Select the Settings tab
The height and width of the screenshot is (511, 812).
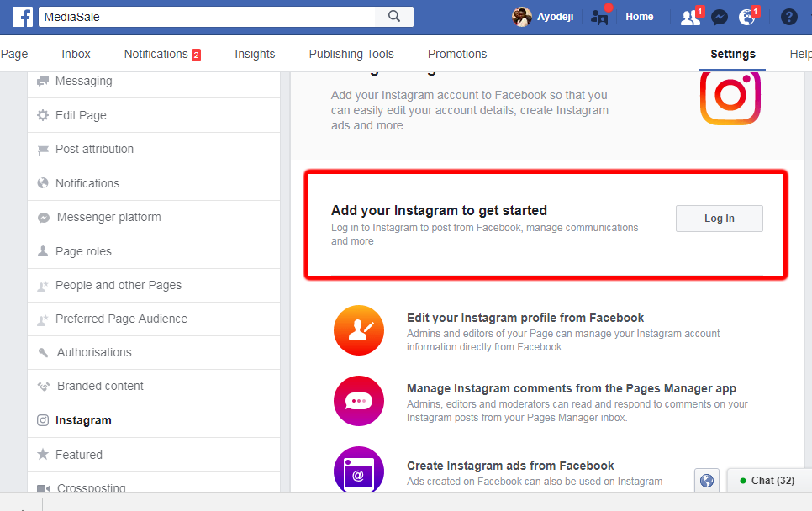tap(732, 54)
